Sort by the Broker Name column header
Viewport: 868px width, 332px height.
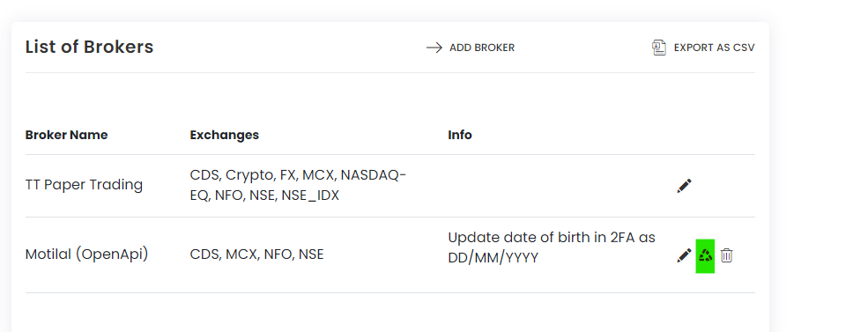coord(66,135)
